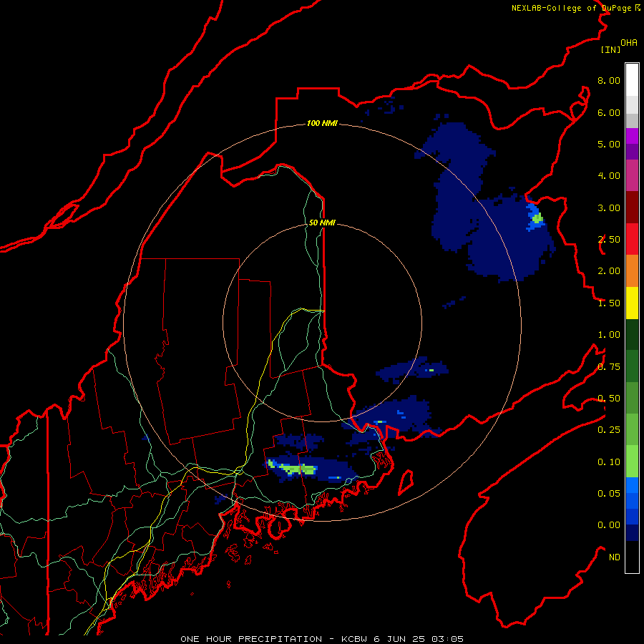Click the 8.00 legend value
The height and width of the screenshot is (644, 644).
609,80
